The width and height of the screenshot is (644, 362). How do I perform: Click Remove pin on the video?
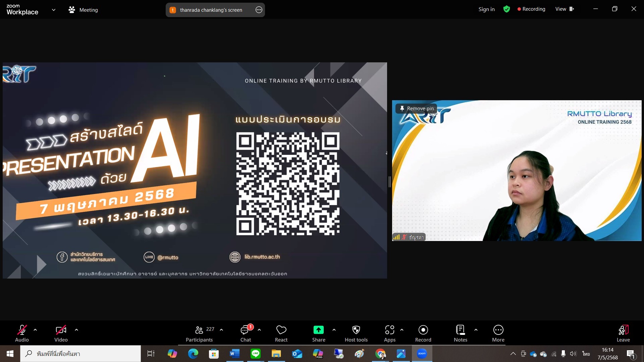tap(417, 109)
